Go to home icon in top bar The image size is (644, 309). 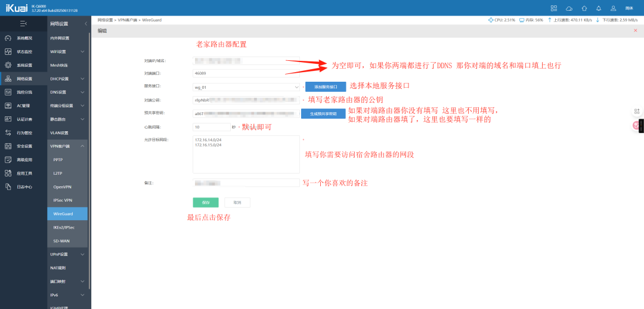point(584,8)
